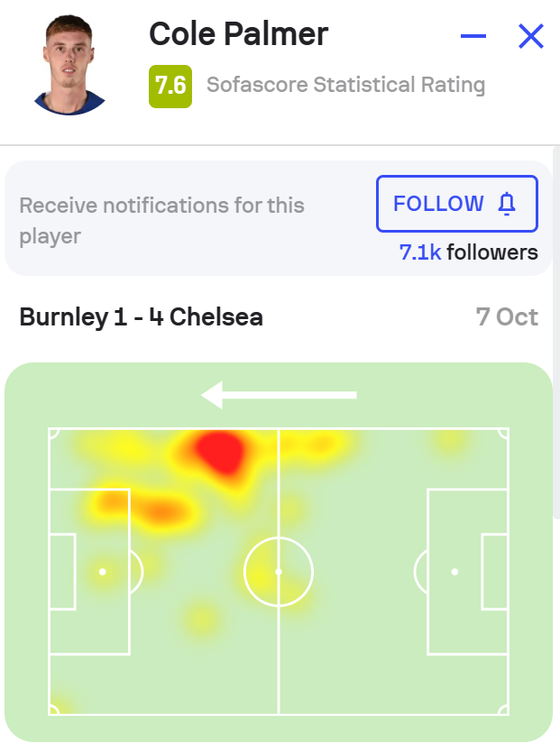The image size is (560, 742).
Task: Click the center spot of the pitch
Action: click(x=279, y=572)
